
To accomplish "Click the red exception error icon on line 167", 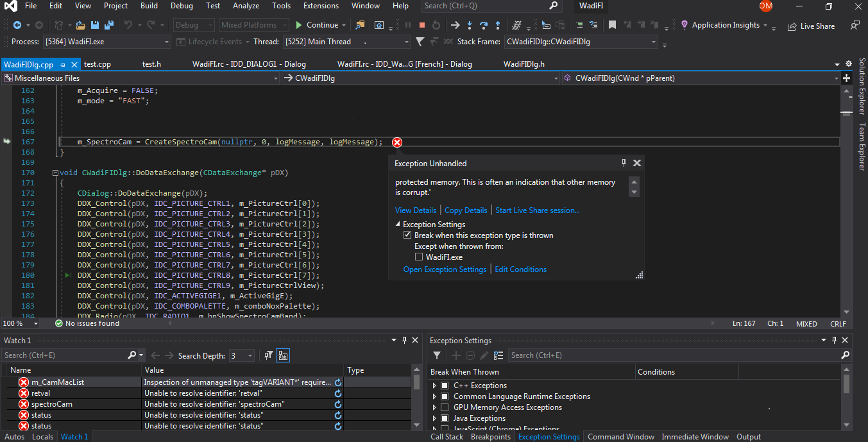I will pyautogui.click(x=397, y=142).
